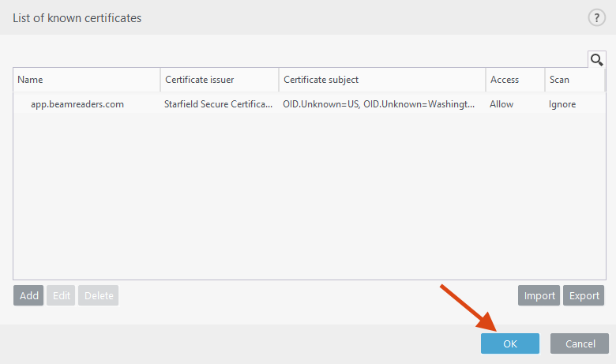This screenshot has height=364, width=616.
Task: Click the magnifying glass search icon
Action: pos(596,59)
